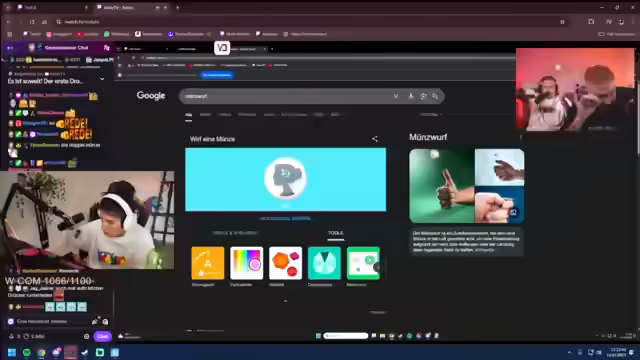The image size is (640, 360).
Task: Open Spotify from the Windows taskbar
Action: coord(27,352)
